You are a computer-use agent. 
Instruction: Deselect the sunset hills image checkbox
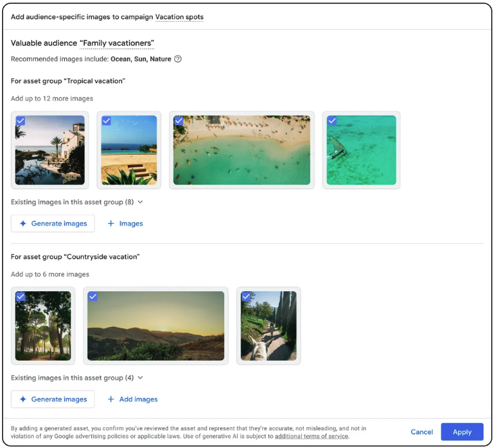click(x=93, y=297)
